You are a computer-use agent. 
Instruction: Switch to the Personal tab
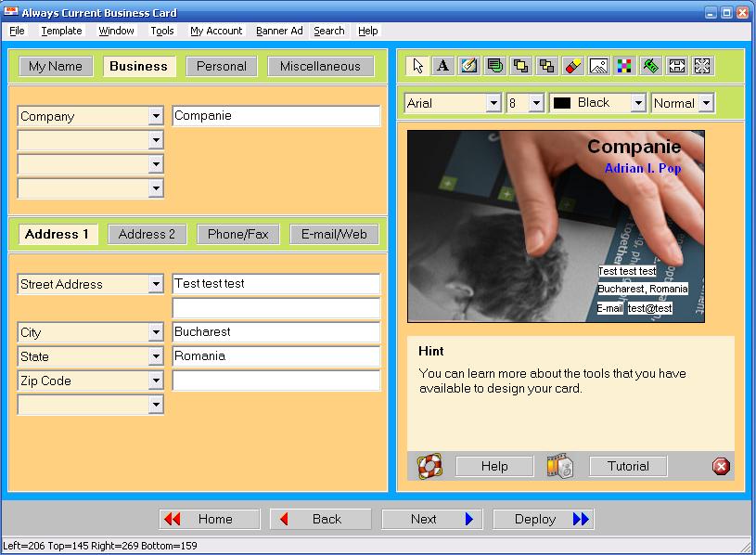[222, 66]
